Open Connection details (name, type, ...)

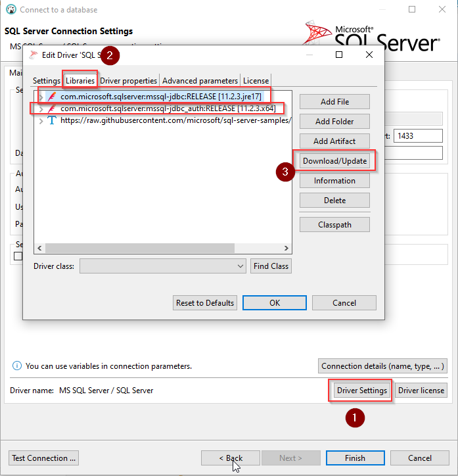382,366
